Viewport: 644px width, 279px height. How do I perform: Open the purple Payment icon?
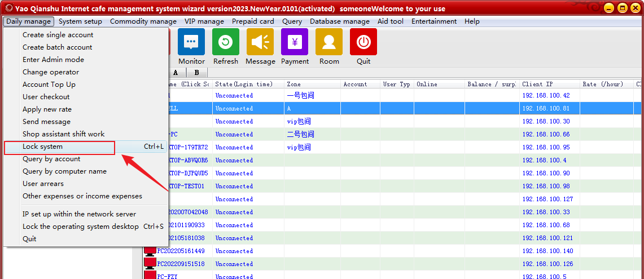295,42
